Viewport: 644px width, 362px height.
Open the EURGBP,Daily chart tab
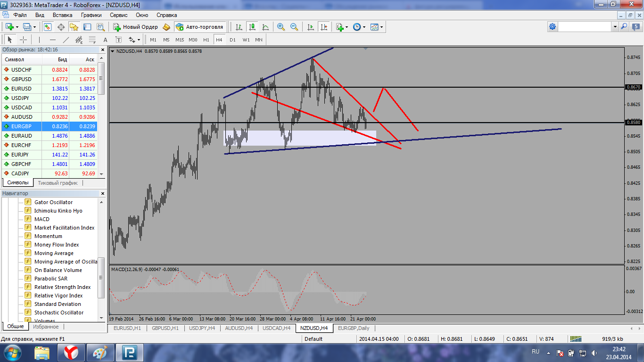point(354,328)
